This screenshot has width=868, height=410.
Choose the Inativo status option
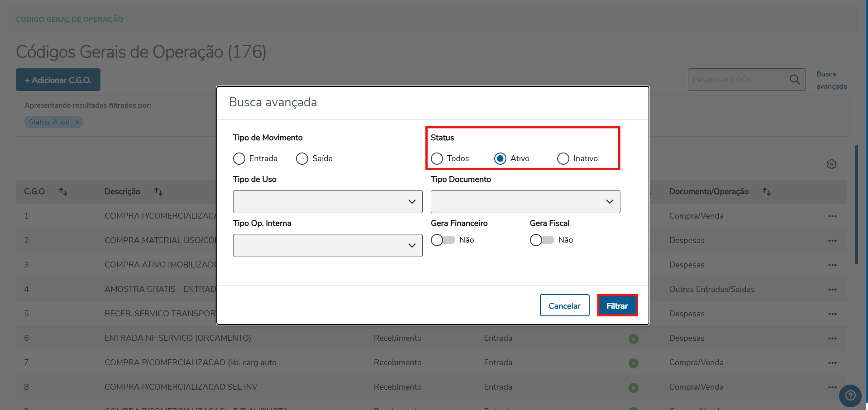click(x=563, y=159)
